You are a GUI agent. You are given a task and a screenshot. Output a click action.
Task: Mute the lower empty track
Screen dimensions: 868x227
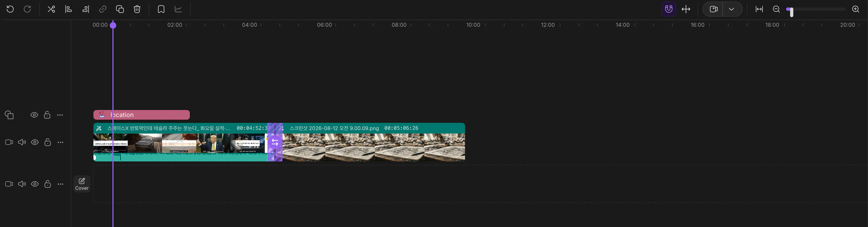22,184
